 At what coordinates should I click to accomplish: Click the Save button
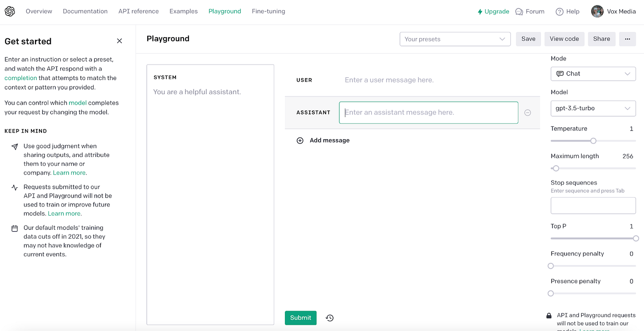pyautogui.click(x=528, y=39)
